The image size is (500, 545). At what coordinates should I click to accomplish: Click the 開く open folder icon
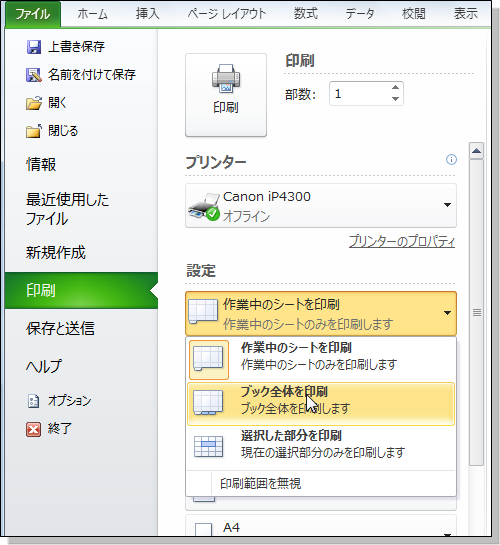coord(34,103)
